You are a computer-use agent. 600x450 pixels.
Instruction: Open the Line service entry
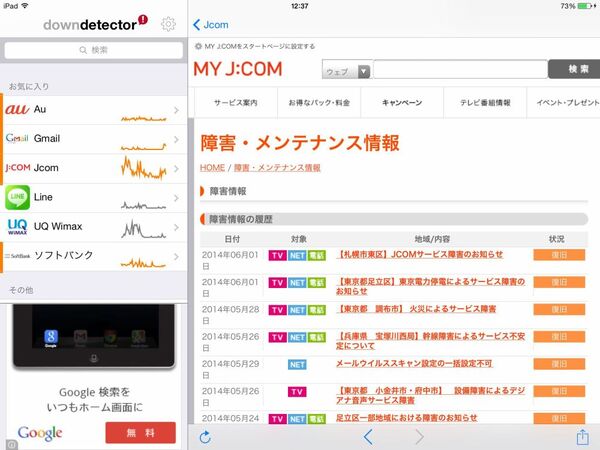pyautogui.click(x=95, y=198)
